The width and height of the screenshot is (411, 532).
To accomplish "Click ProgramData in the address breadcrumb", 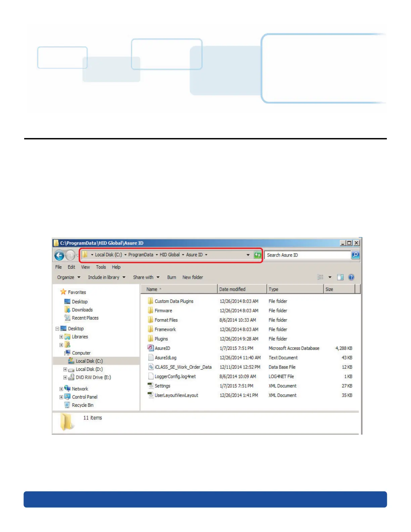I will coord(141,255).
